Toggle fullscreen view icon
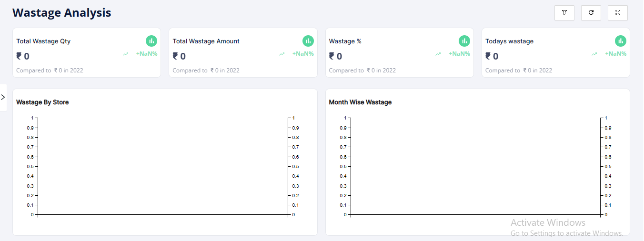Image resolution: width=644 pixels, height=241 pixels. tap(618, 13)
